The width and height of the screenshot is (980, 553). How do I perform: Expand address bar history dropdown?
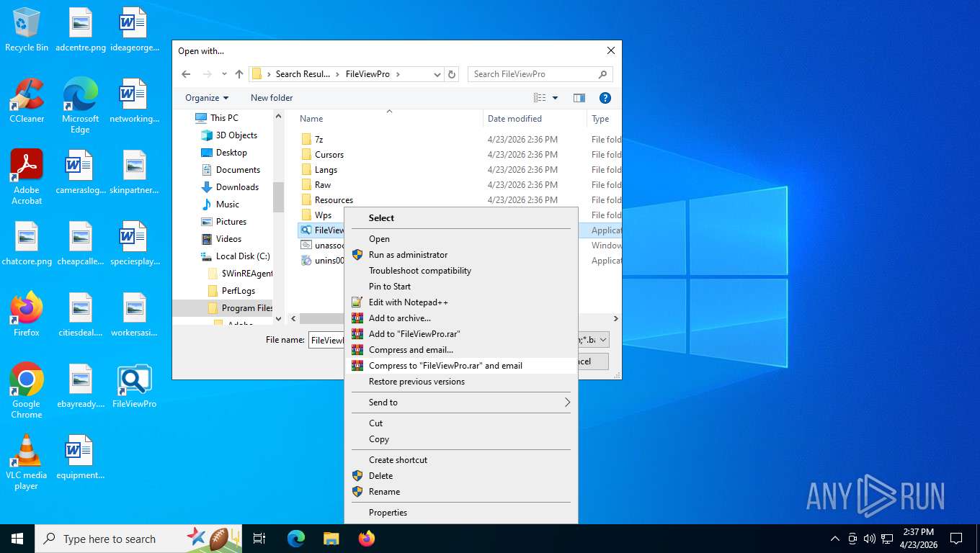coord(437,74)
